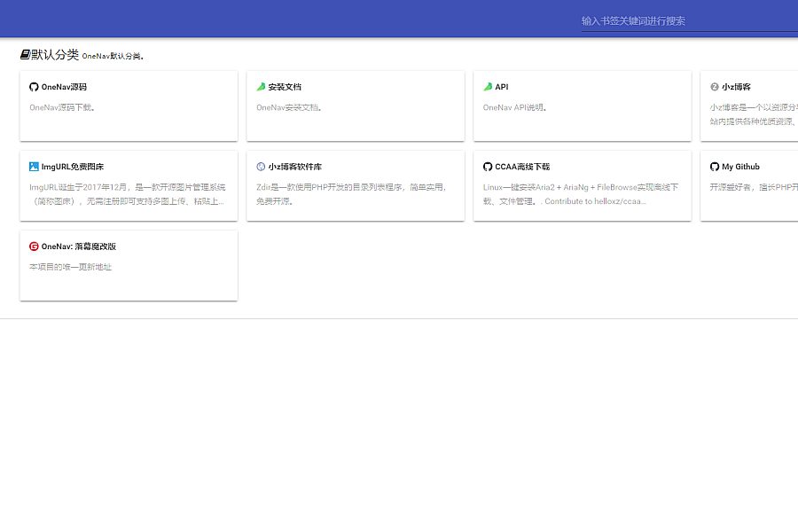Image resolution: width=798 pixels, height=532 pixels.
Task: Click the round icon beside 小z博客
Action: (x=715, y=87)
